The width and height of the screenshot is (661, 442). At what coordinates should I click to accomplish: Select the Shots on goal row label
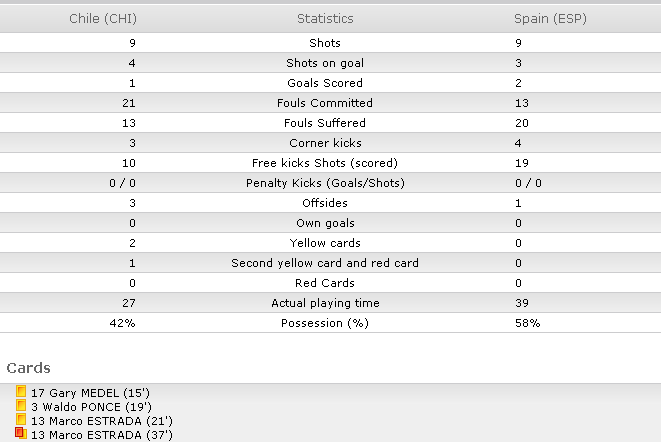click(325, 63)
